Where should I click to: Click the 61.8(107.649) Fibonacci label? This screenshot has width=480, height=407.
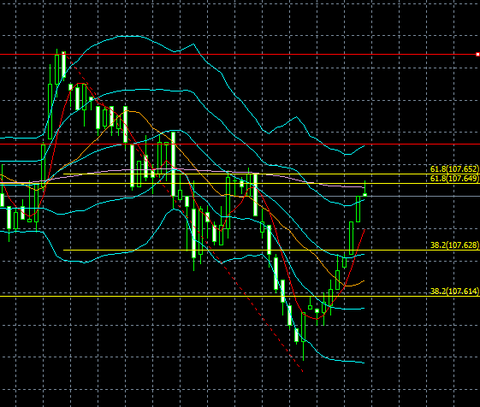[x=455, y=178]
